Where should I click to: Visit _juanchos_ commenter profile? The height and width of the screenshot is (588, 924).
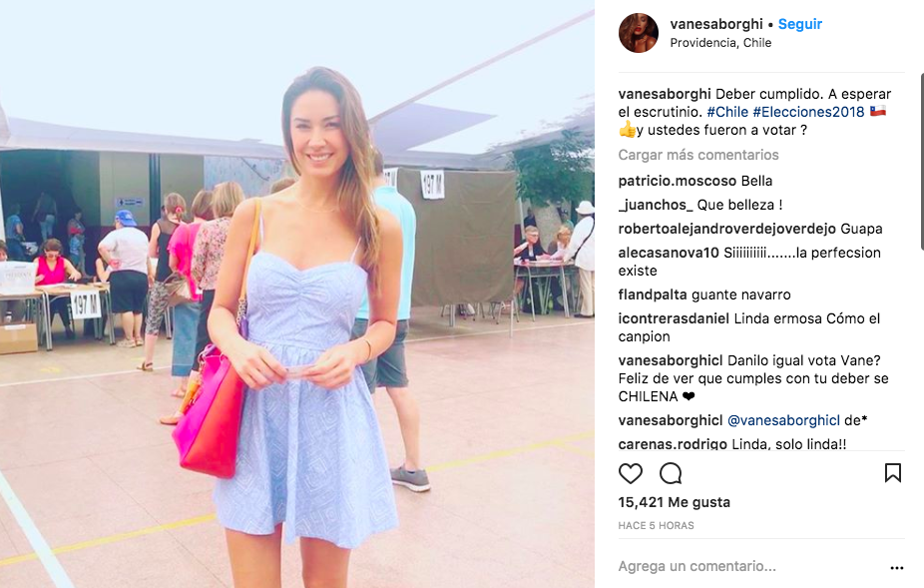click(x=656, y=205)
